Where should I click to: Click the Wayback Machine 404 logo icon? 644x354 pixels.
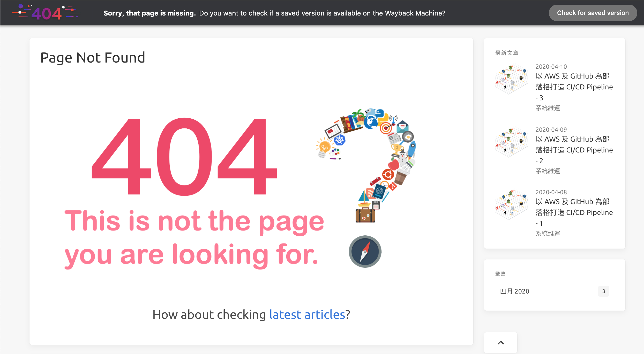(47, 12)
